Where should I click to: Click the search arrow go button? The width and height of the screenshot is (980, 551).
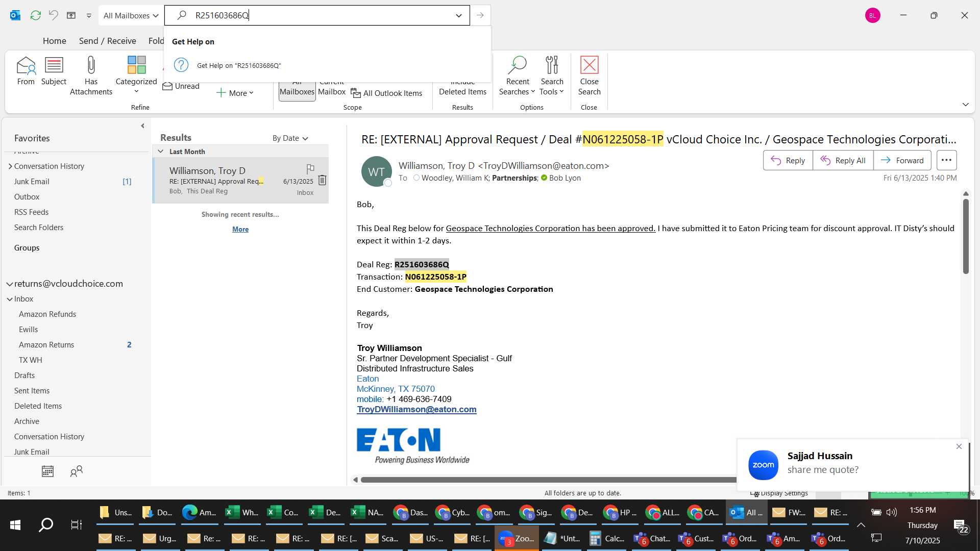(480, 15)
